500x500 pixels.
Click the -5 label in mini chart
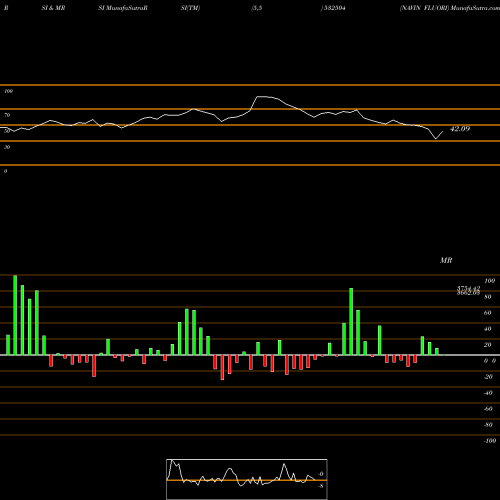pyautogui.click(x=321, y=486)
